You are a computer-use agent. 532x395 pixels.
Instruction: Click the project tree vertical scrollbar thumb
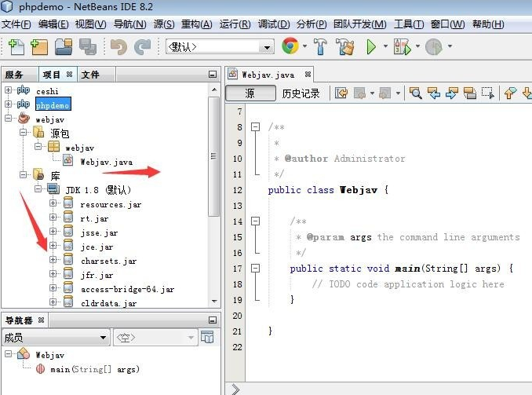point(213,156)
